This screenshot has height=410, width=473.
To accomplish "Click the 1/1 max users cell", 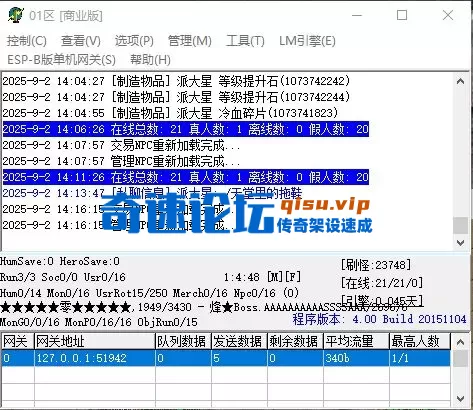I will 420,358.
